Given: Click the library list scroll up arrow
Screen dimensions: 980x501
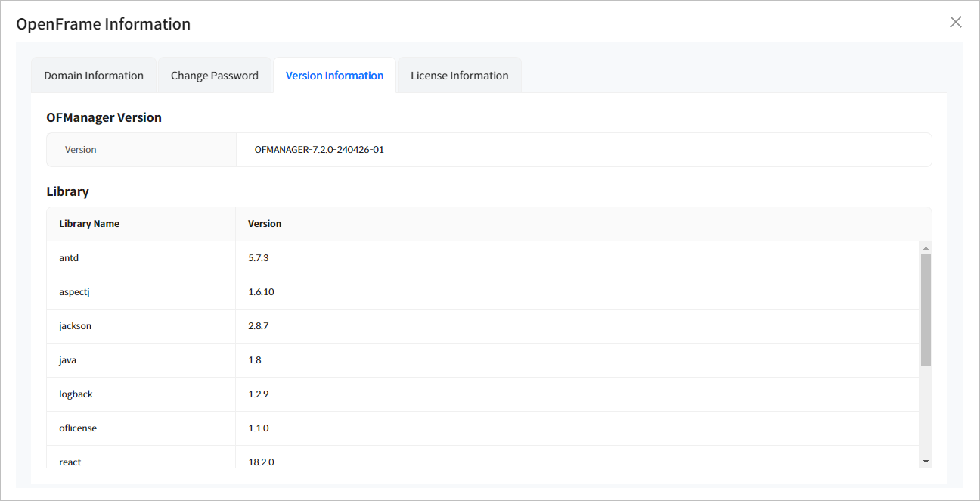Looking at the screenshot, I should pyautogui.click(x=926, y=248).
